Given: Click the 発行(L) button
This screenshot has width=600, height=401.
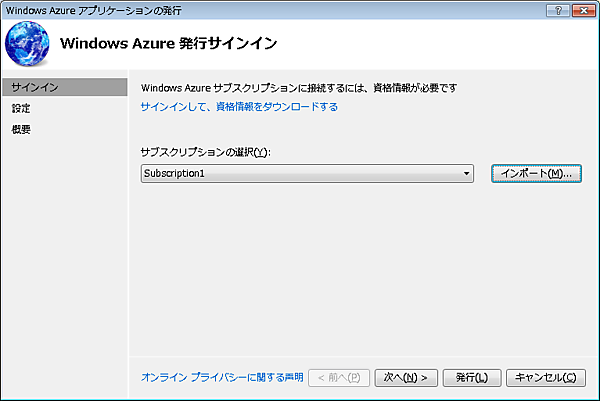Looking at the screenshot, I should coord(472,378).
